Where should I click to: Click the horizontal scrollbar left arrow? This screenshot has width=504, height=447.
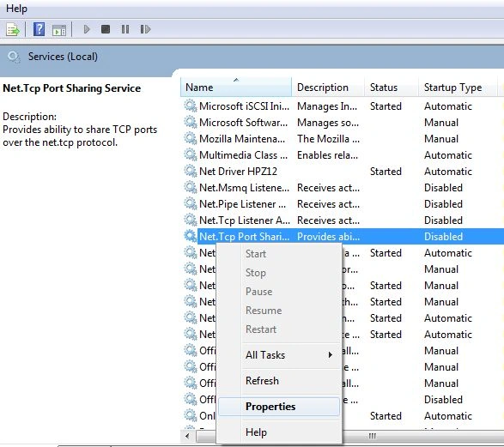coord(188,436)
